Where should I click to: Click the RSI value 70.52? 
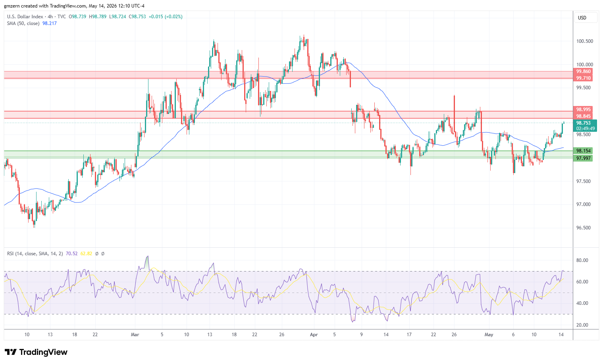(72, 254)
